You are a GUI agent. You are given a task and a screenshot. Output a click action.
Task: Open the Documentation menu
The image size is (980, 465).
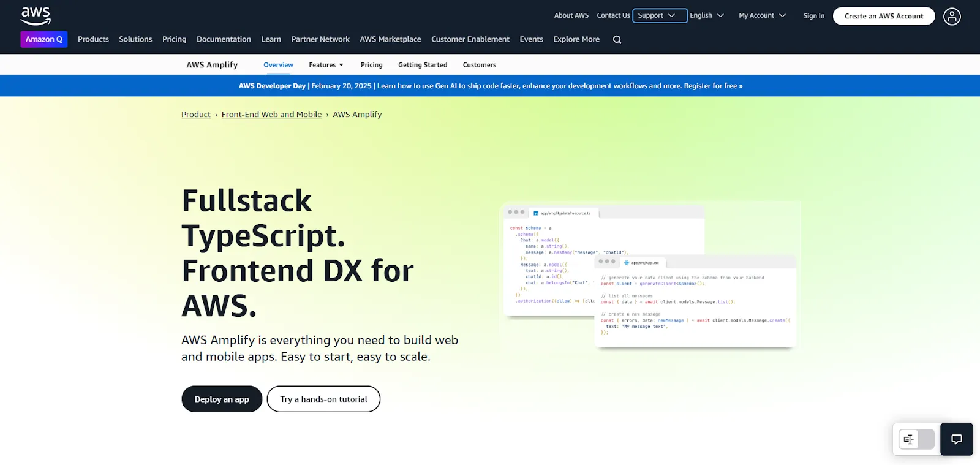[224, 39]
